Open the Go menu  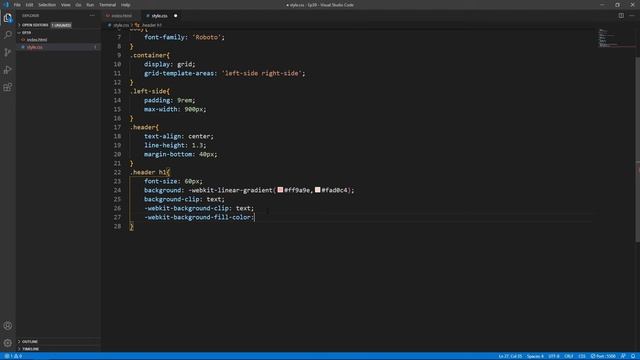(78, 5)
